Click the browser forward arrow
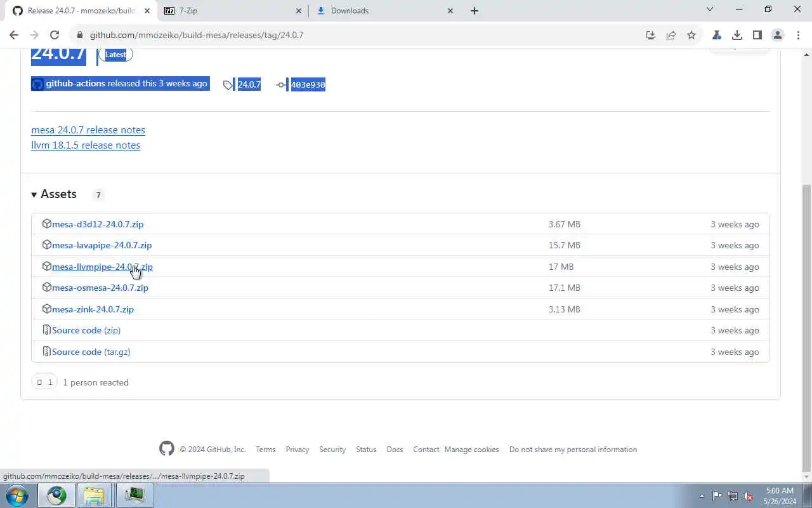The height and width of the screenshot is (508, 812). [x=34, y=35]
